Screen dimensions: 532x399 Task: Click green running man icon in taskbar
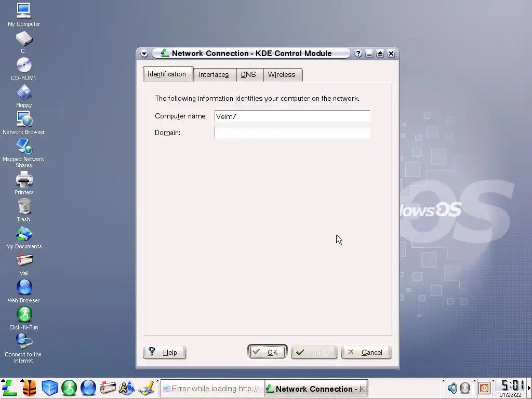tap(69, 388)
